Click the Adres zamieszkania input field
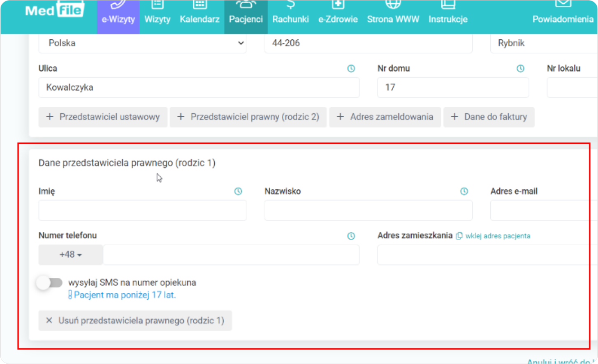This screenshot has width=598, height=364. point(487,255)
